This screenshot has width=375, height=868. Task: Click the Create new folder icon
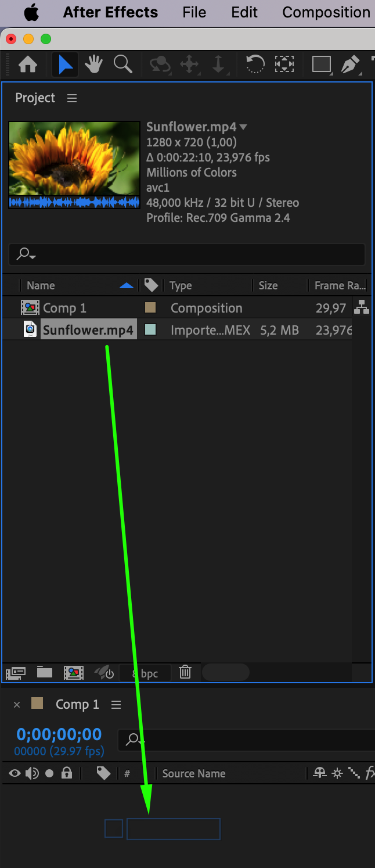(45, 672)
